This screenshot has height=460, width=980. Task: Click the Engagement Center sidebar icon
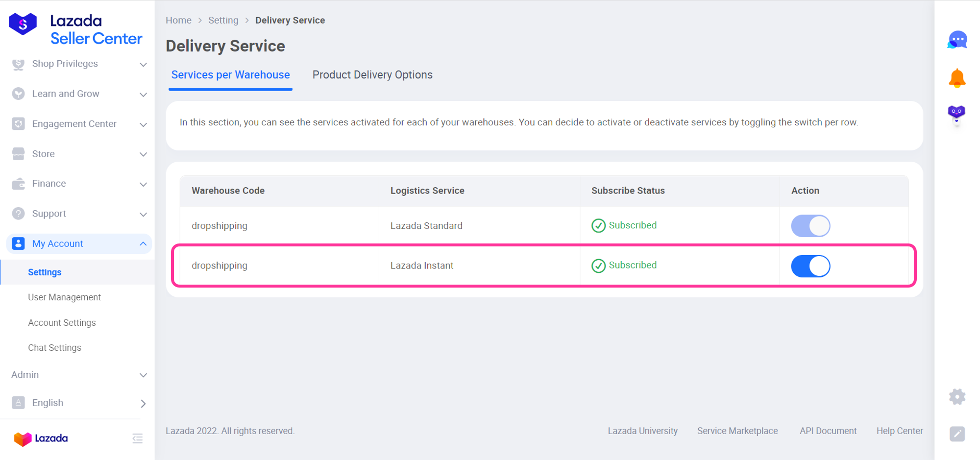18,124
